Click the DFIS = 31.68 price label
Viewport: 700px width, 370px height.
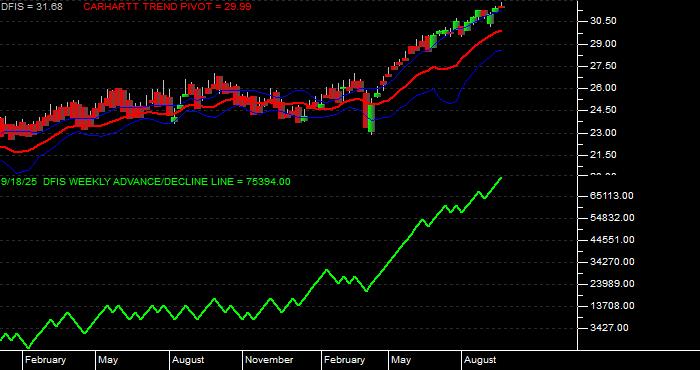click(x=32, y=7)
